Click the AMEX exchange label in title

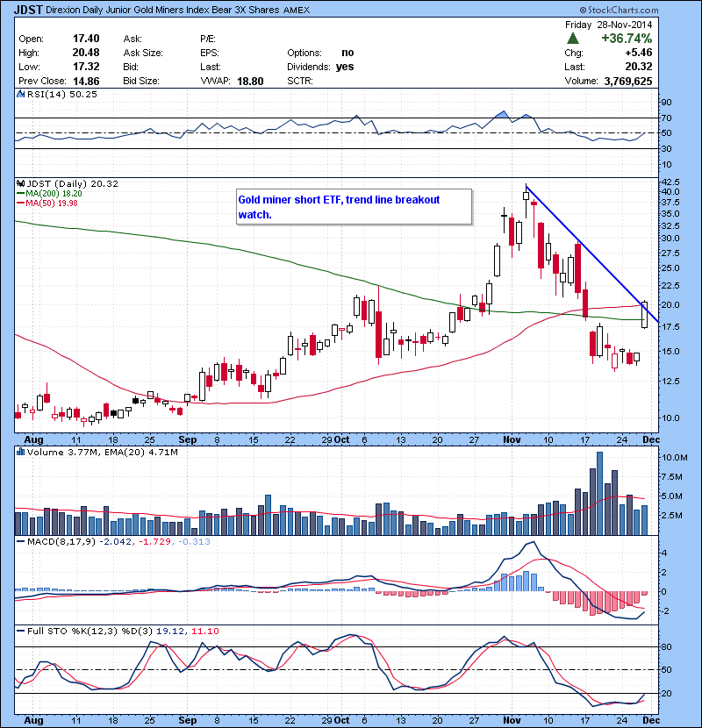tap(297, 11)
